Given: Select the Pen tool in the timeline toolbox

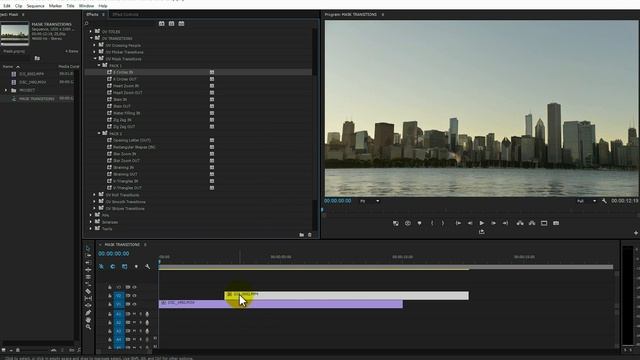Looking at the screenshot, I should tap(88, 313).
